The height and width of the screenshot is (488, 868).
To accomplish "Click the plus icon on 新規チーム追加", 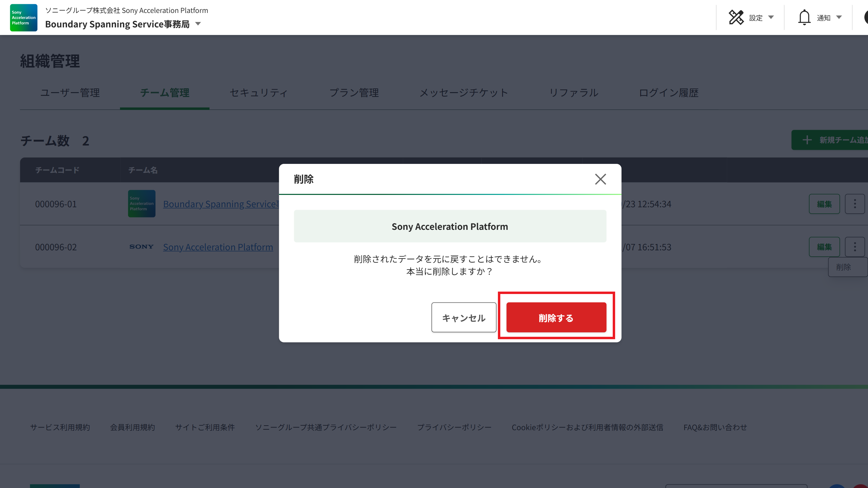I will (x=807, y=140).
